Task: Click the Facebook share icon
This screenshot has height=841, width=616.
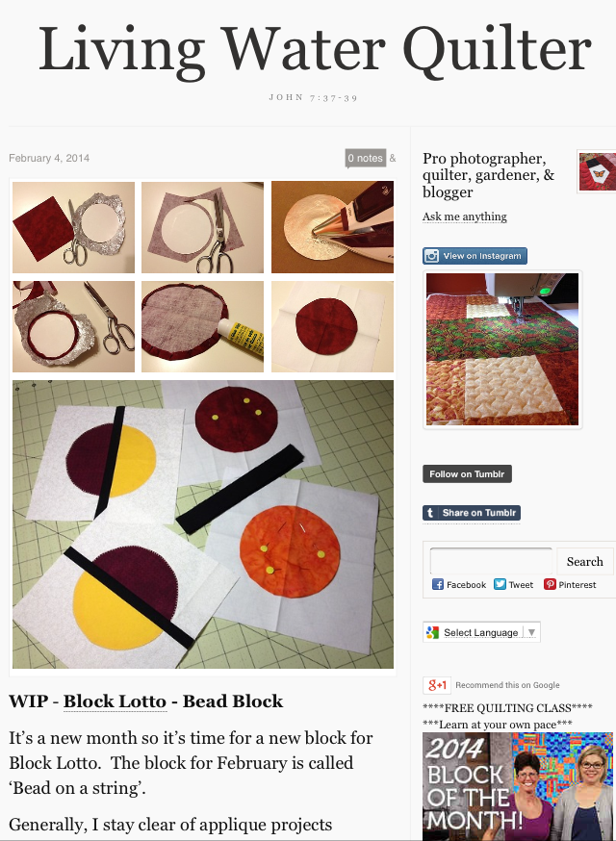Action: coord(438,584)
